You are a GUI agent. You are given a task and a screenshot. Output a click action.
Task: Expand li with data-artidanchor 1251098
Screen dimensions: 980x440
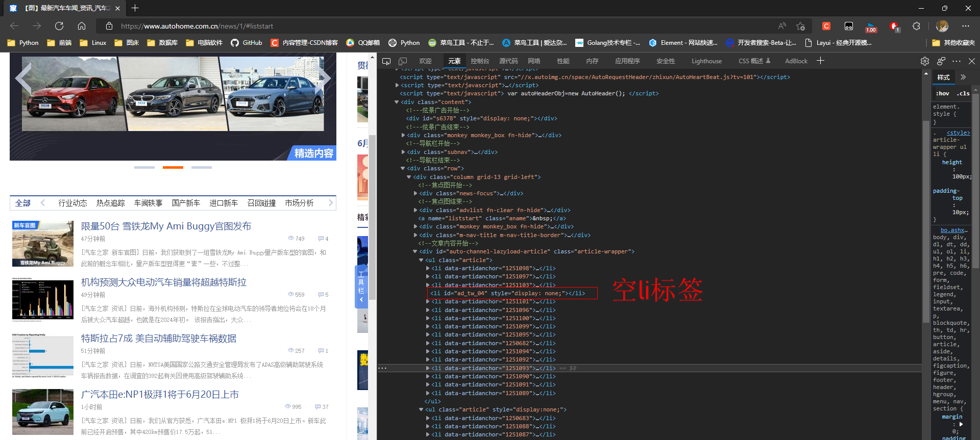coord(428,268)
